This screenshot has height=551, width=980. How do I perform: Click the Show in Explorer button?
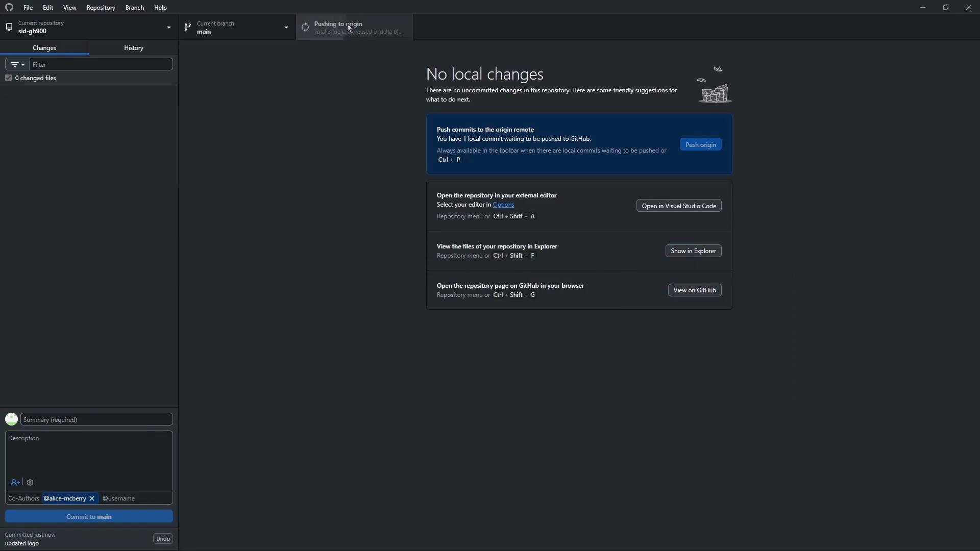pyautogui.click(x=693, y=251)
